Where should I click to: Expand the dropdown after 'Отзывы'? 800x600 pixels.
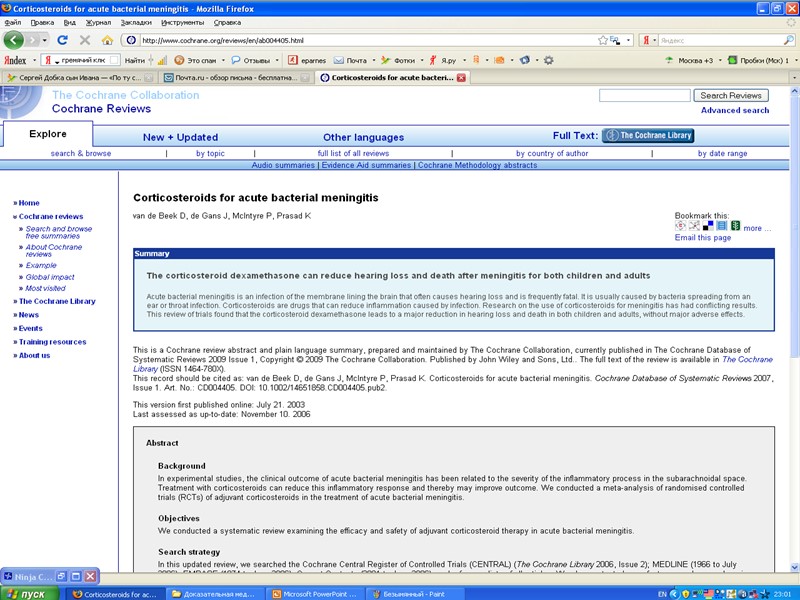(x=277, y=60)
